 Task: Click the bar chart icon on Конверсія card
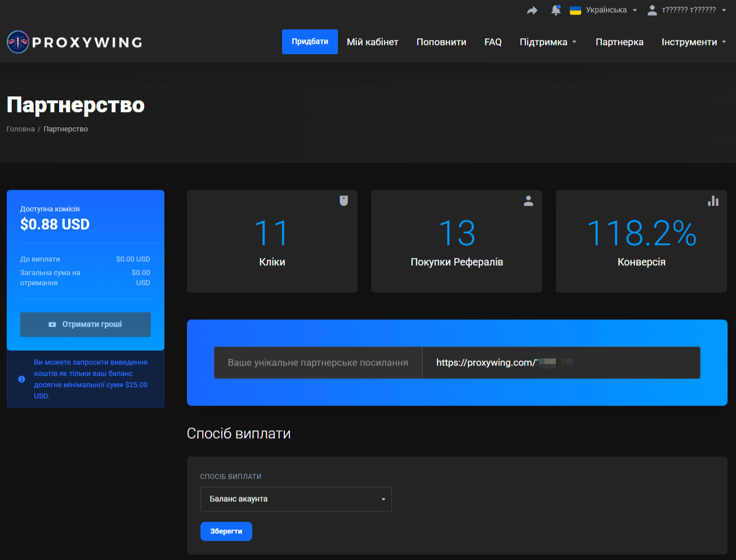tap(713, 201)
